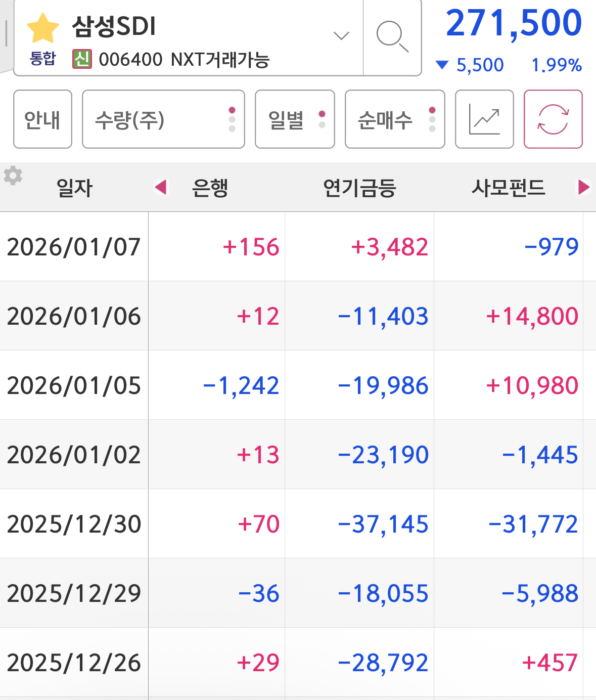Toggle the 수량(주) unit selector
This screenshot has width=596, height=700.
coord(163,119)
